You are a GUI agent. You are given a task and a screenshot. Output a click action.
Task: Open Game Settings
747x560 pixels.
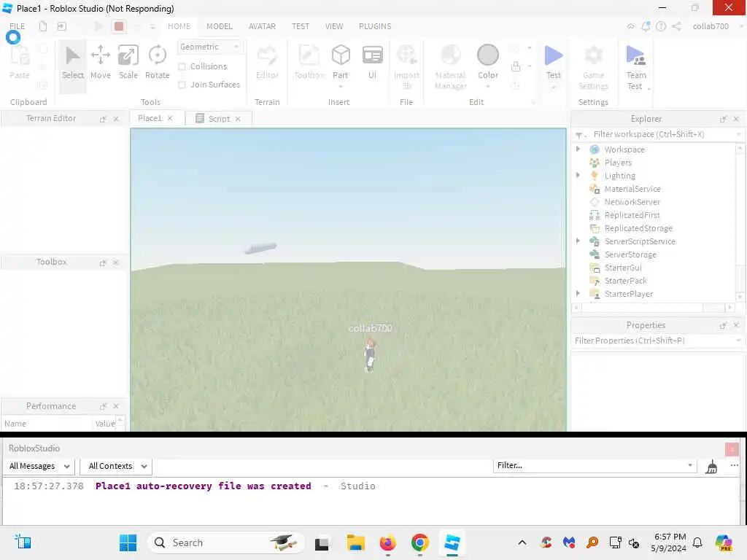pyautogui.click(x=593, y=66)
